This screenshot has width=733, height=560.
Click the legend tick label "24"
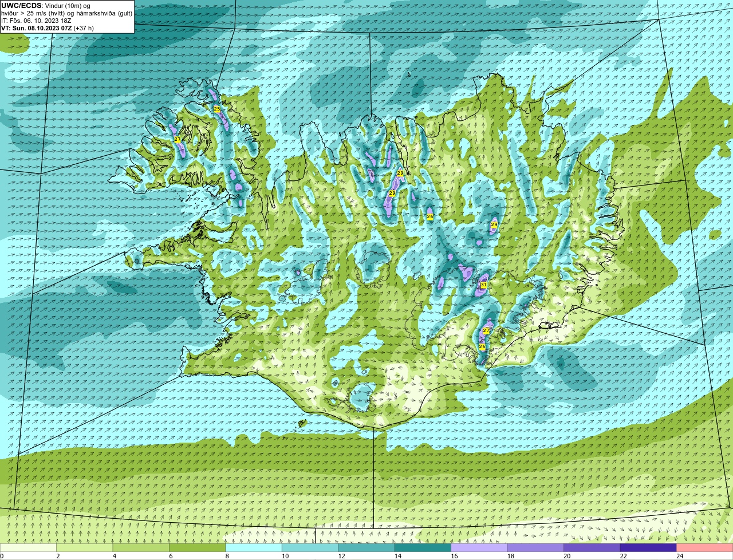coord(680,556)
